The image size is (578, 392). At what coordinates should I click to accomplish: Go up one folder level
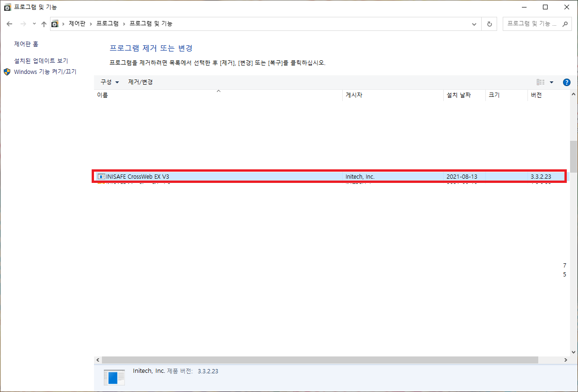43,23
